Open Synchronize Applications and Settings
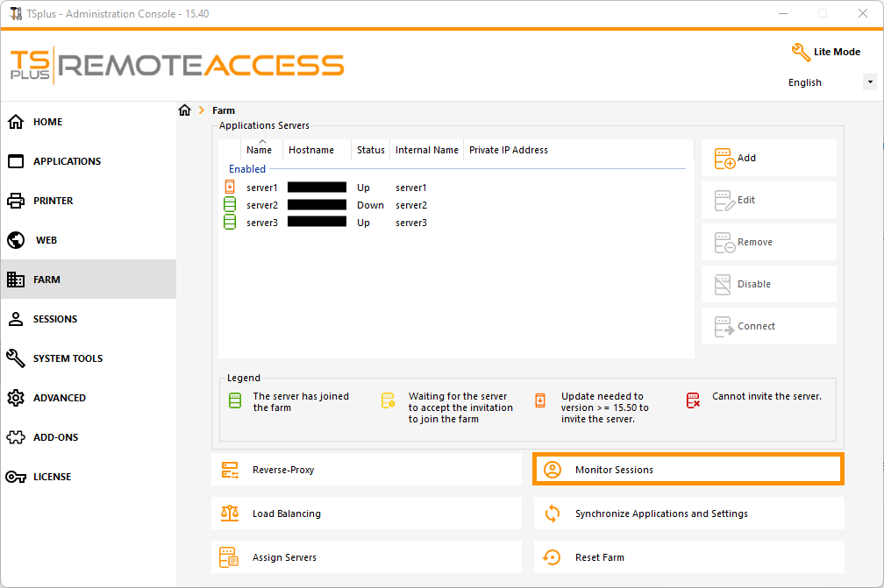 tap(689, 514)
